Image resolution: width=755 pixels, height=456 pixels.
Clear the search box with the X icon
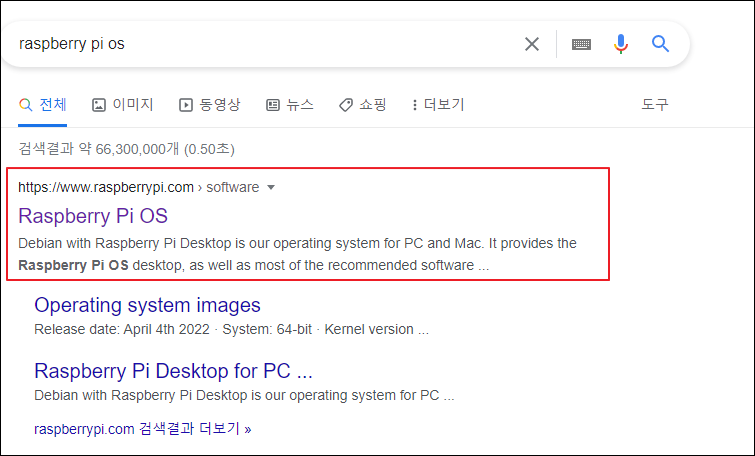(532, 44)
